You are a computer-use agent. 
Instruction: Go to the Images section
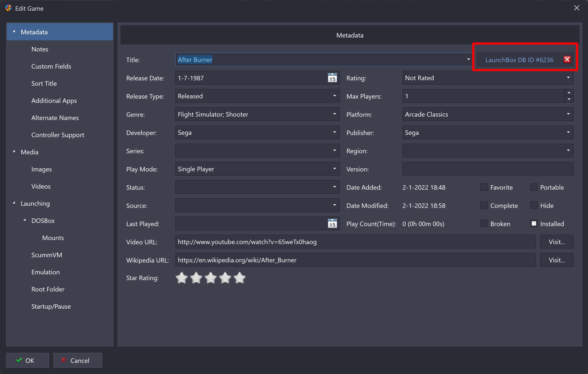point(42,169)
